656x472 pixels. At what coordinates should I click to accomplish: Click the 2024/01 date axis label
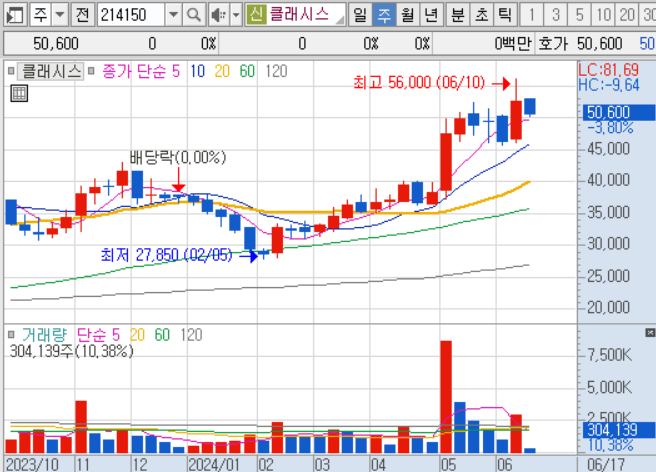coord(214,464)
